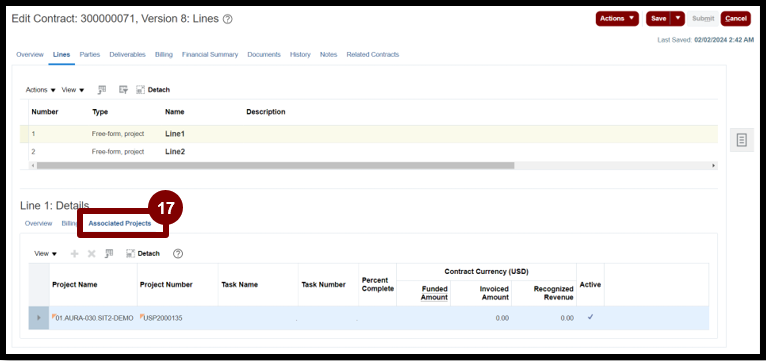Click Active column header

click(x=590, y=285)
